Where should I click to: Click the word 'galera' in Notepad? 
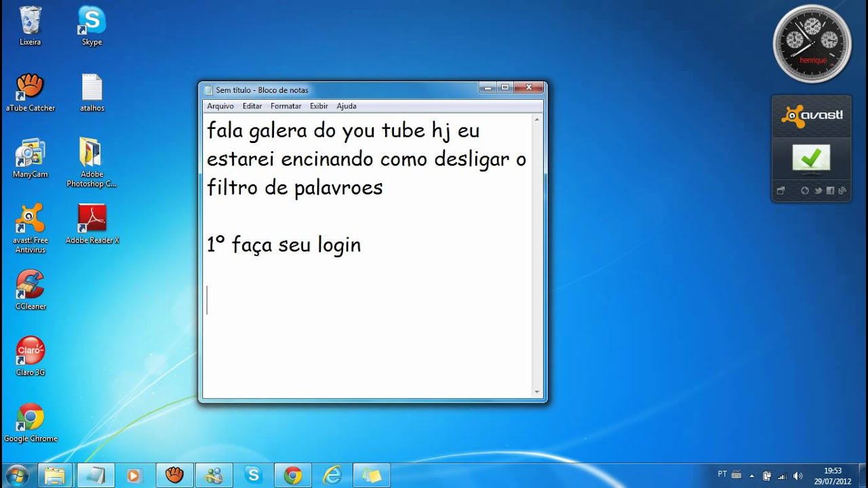278,130
